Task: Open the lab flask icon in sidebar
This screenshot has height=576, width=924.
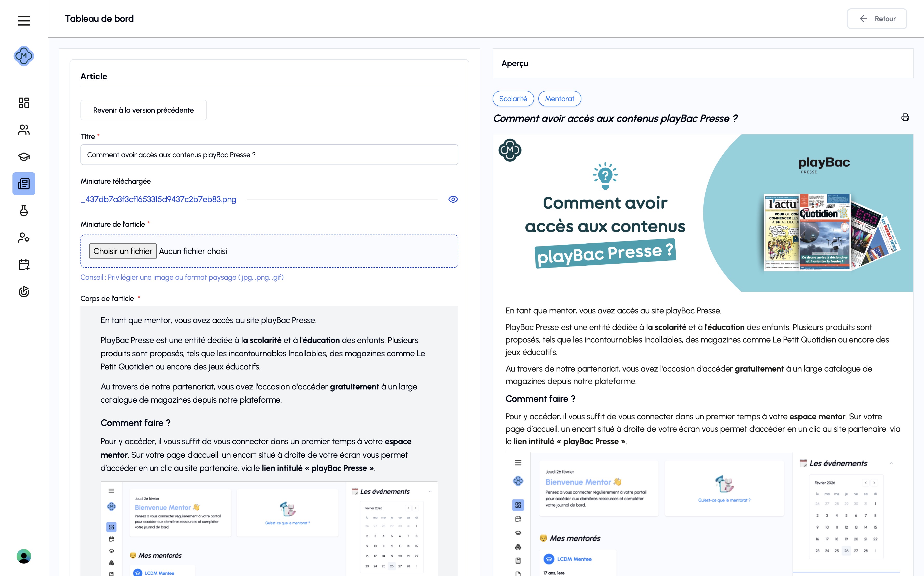Action: point(24,211)
